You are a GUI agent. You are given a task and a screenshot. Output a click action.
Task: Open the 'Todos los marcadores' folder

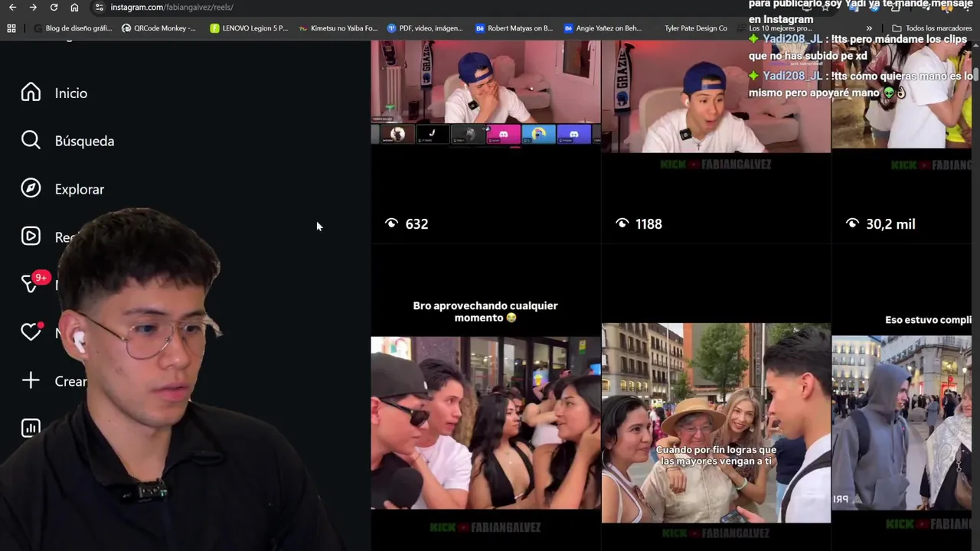pyautogui.click(x=932, y=28)
